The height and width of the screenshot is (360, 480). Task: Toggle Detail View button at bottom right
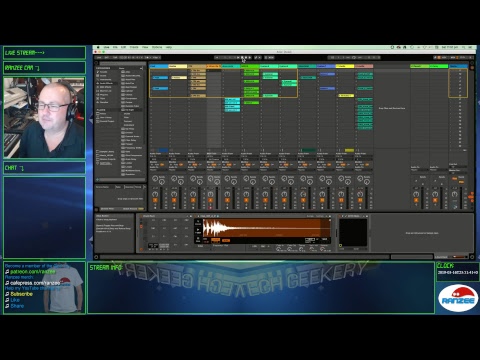(x=472, y=257)
